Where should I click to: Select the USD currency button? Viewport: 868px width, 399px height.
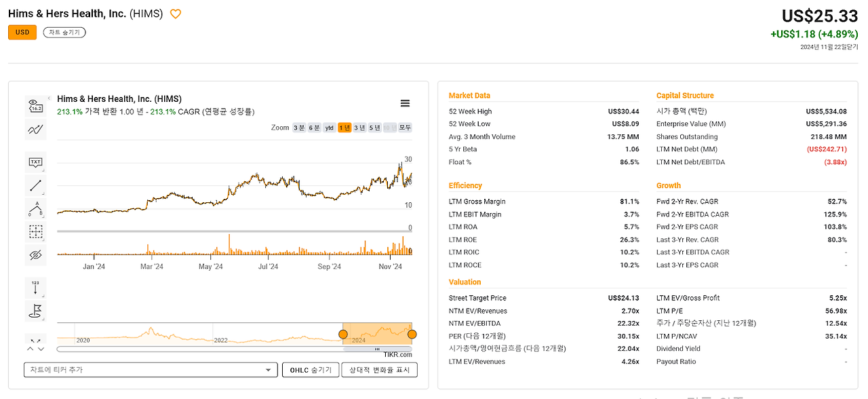(x=22, y=32)
